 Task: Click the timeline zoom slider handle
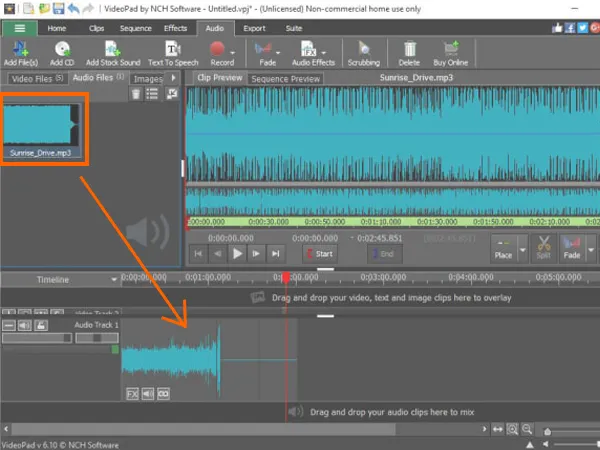coord(548,432)
